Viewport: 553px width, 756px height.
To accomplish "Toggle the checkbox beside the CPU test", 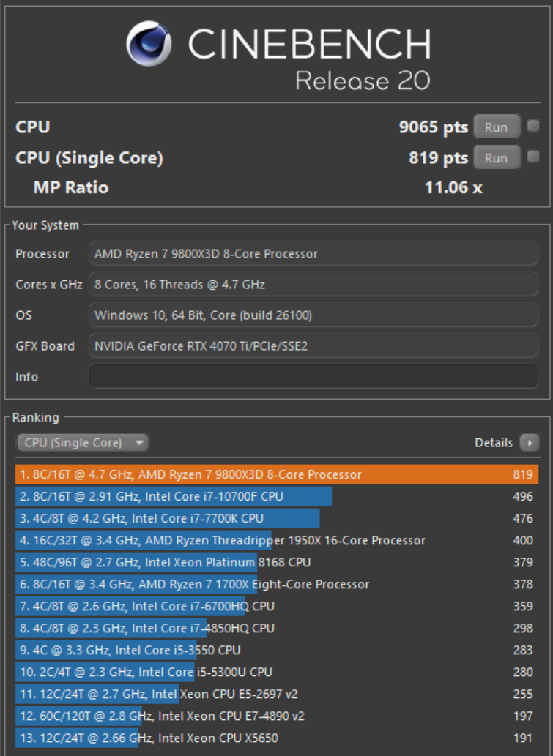I will pos(533,126).
